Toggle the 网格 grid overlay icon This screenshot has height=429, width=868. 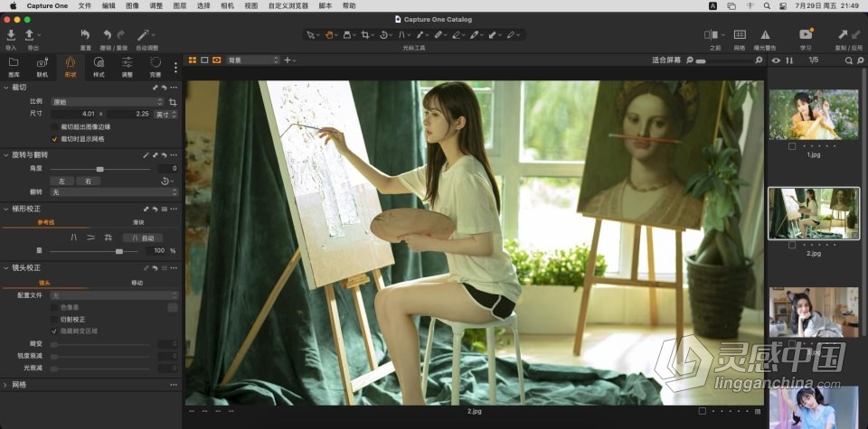tap(740, 35)
